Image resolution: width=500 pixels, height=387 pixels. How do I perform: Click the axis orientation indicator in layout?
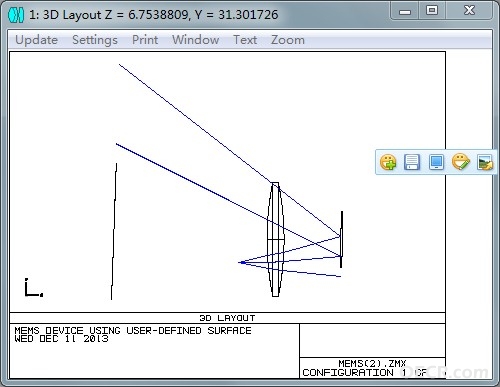pos(34,288)
